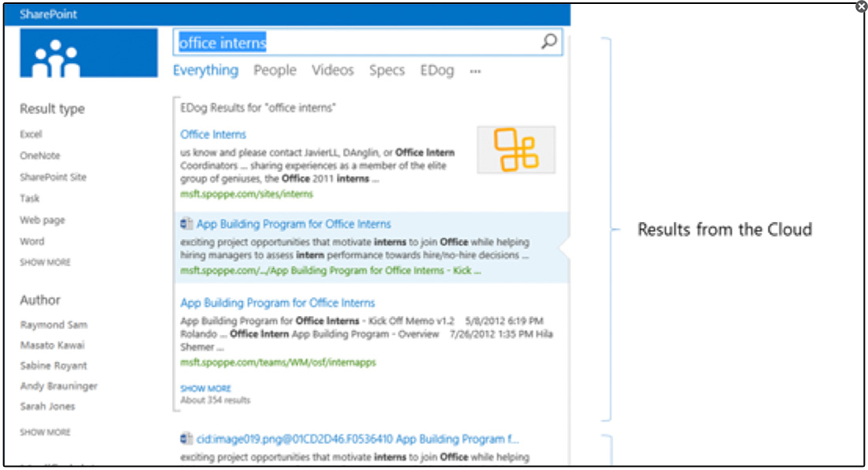
Task: Expand SHOW MORE under Author
Action: point(46,432)
